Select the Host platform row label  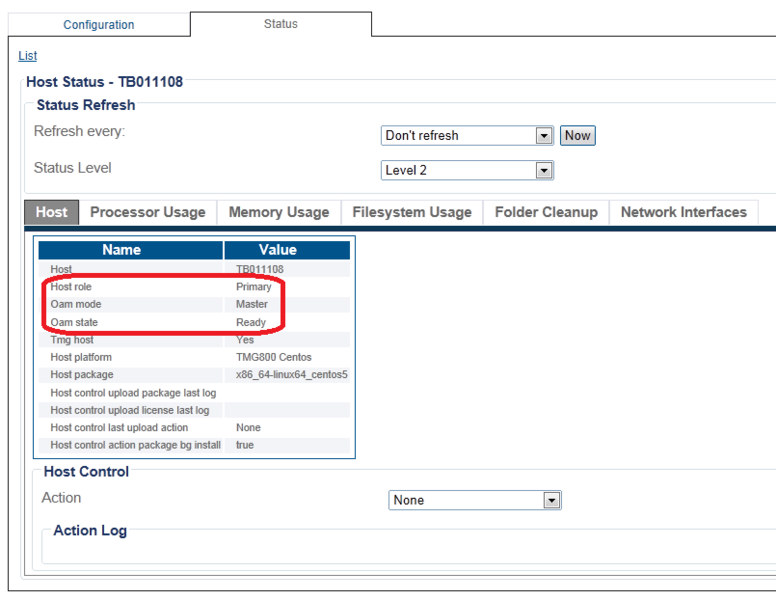coord(81,357)
